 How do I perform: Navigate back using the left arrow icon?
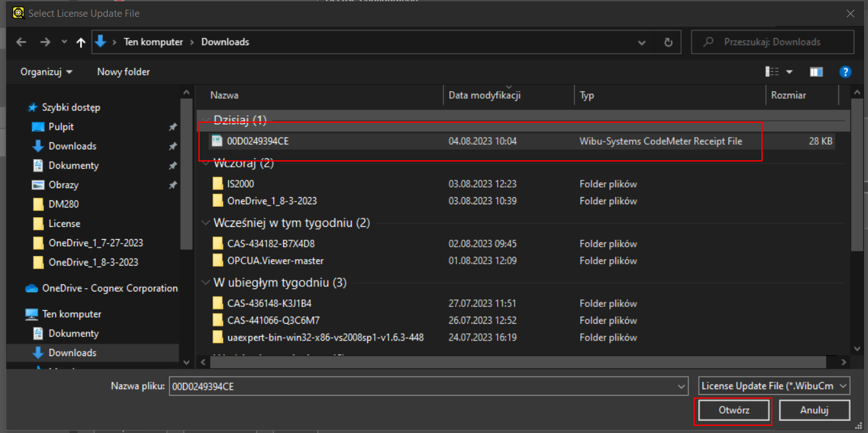coord(21,41)
